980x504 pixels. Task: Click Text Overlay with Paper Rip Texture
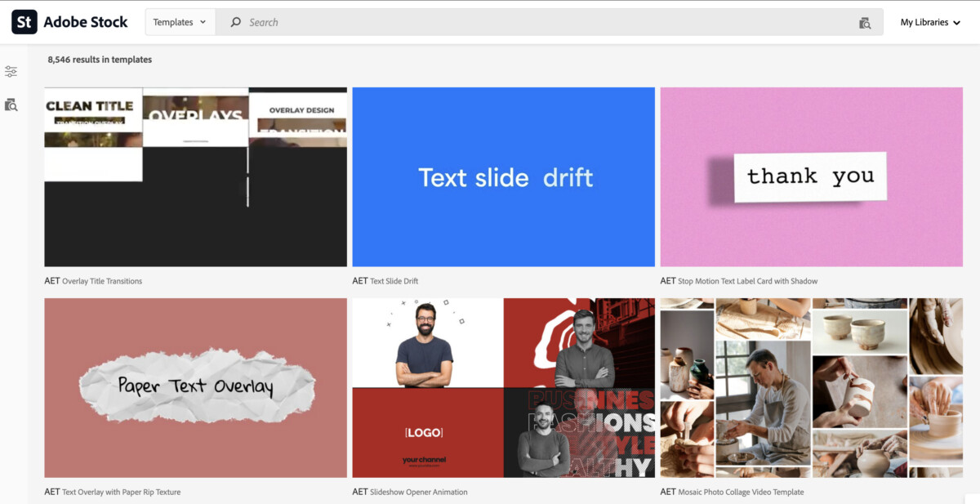(121, 492)
